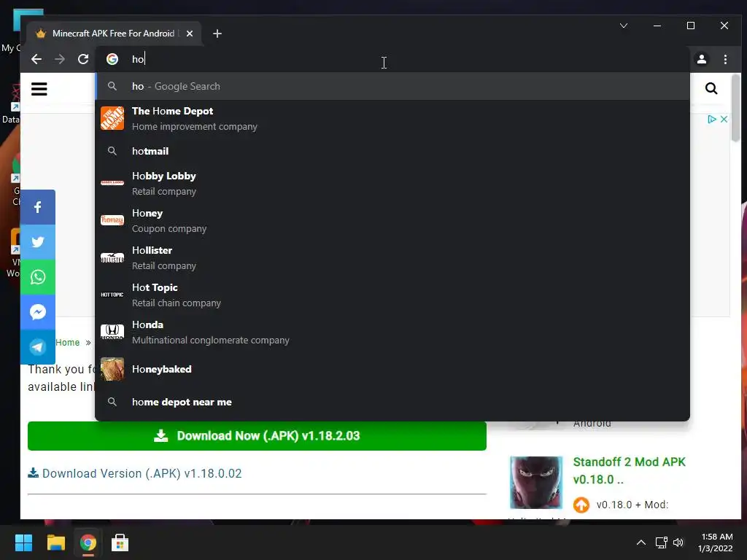Viewport: 747px width, 560px height.
Task: Click the forward navigation arrow
Action: click(60, 59)
